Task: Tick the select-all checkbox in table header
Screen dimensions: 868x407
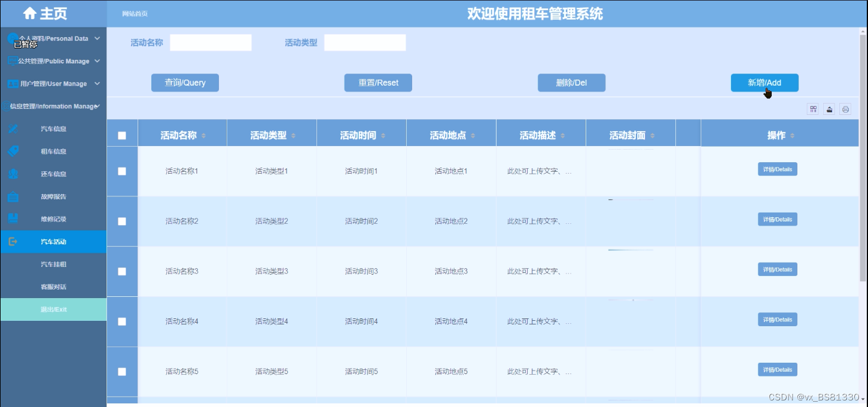Action: pyautogui.click(x=122, y=136)
